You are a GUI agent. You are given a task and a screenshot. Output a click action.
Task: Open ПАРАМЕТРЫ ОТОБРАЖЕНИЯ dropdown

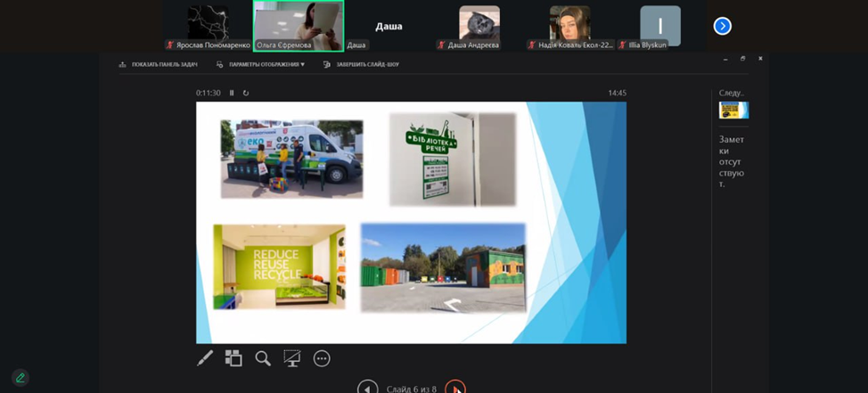pyautogui.click(x=260, y=64)
